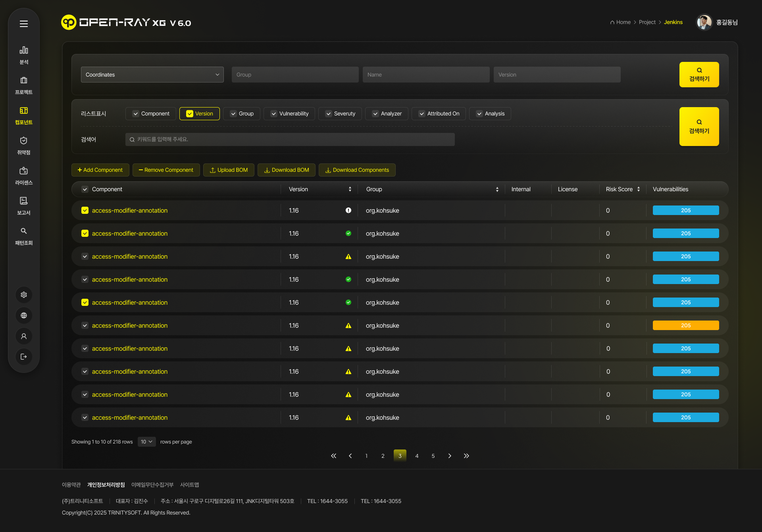Image resolution: width=762 pixels, height=532 pixels.
Task: Open the 보고서 report sidebar icon
Action: point(24,206)
